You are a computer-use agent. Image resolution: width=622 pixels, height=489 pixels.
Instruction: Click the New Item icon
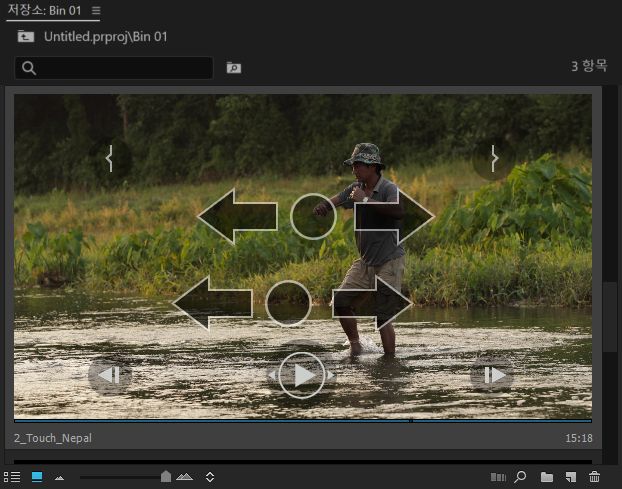(x=571, y=477)
